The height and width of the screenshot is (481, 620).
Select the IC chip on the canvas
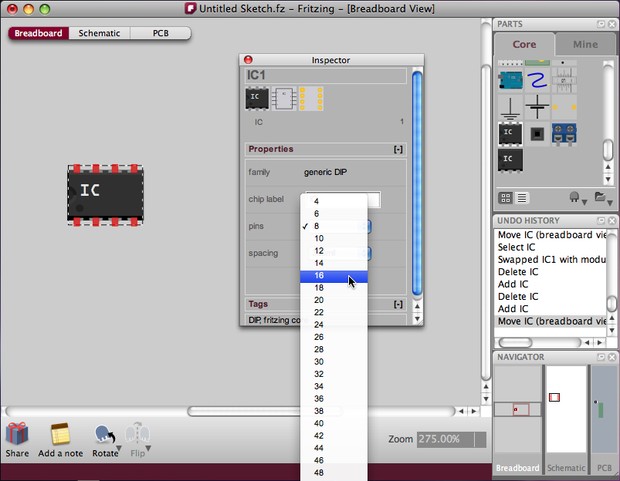[x=105, y=195]
